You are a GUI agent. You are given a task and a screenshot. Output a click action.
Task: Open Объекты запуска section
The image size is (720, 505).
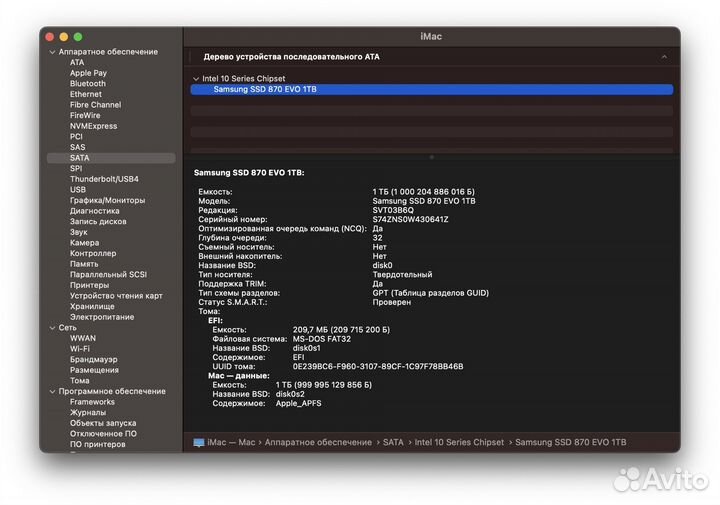(103, 423)
